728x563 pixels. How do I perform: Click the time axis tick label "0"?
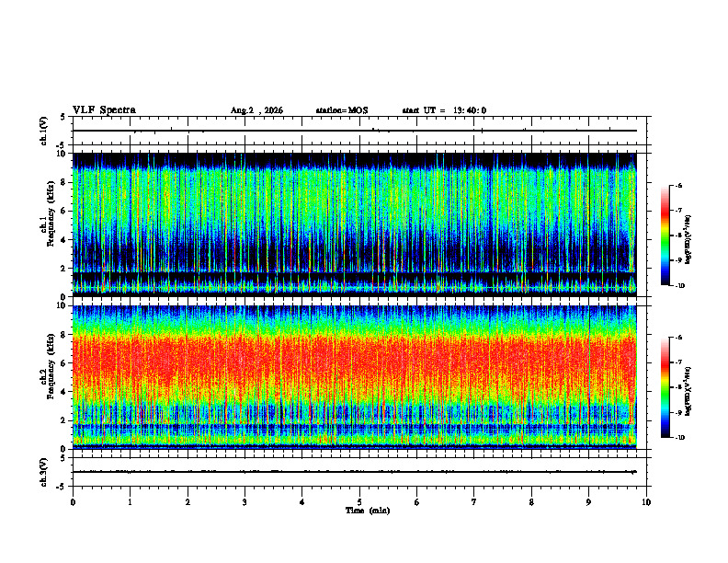(73, 502)
